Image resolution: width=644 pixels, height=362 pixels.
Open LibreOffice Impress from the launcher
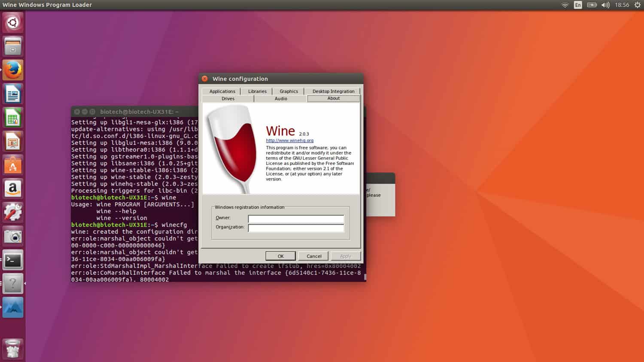[x=13, y=141]
